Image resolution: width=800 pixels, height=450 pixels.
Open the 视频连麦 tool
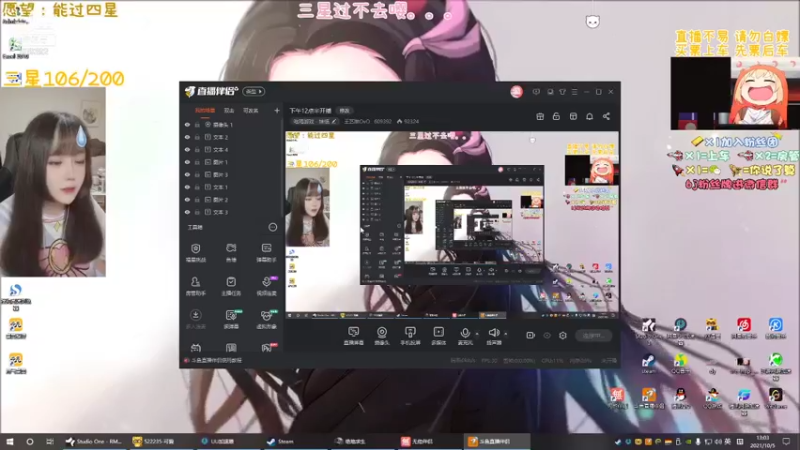[x=266, y=286]
